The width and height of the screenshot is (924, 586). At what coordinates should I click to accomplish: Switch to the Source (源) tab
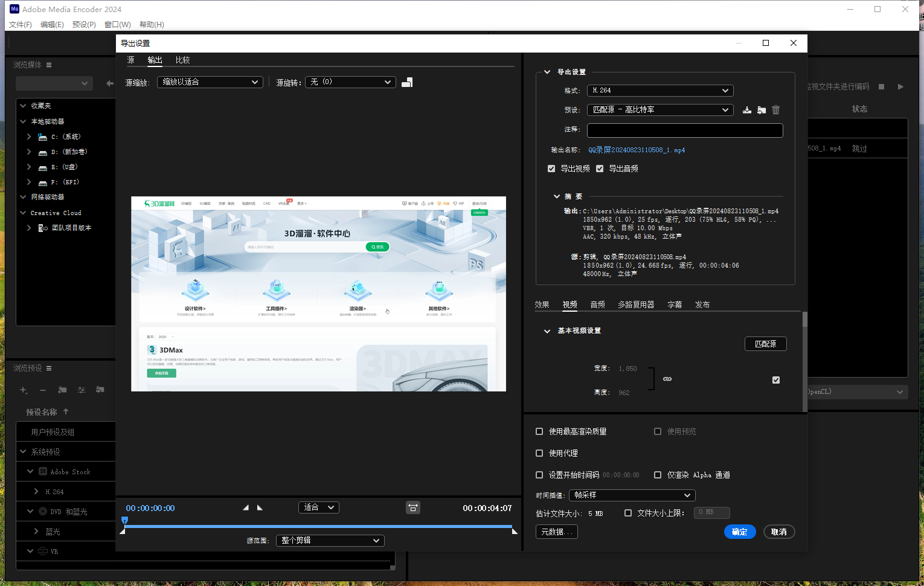coord(130,60)
